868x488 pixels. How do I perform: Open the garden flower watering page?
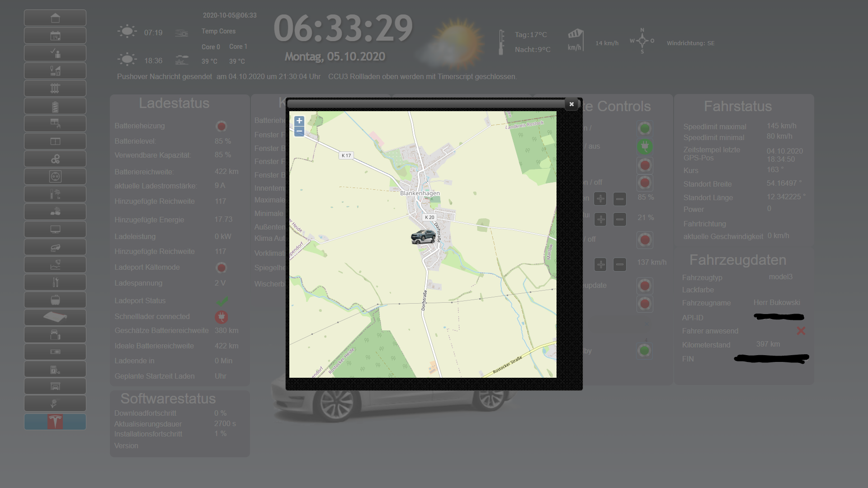[55, 404]
